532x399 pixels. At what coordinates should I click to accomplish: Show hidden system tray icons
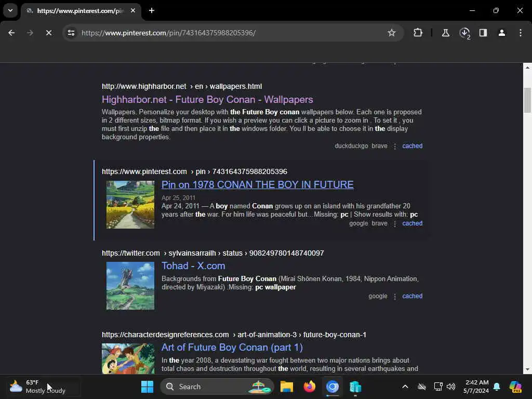(x=405, y=387)
